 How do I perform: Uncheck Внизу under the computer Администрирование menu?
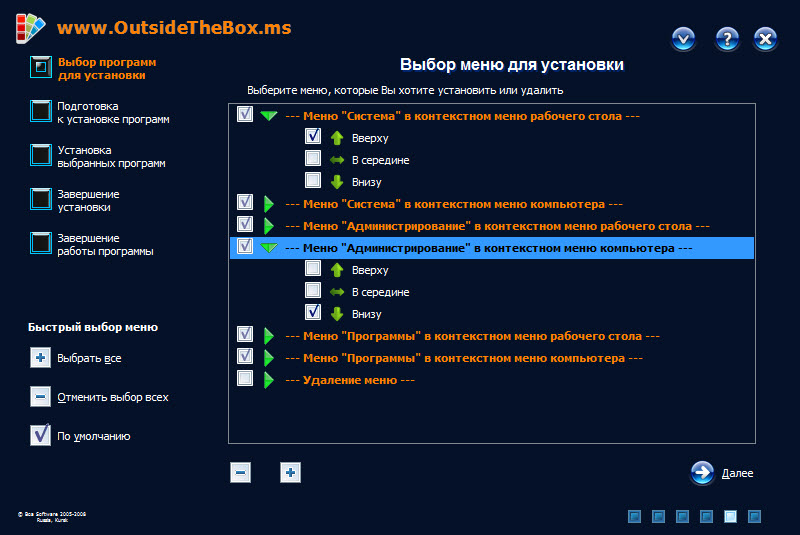313,313
